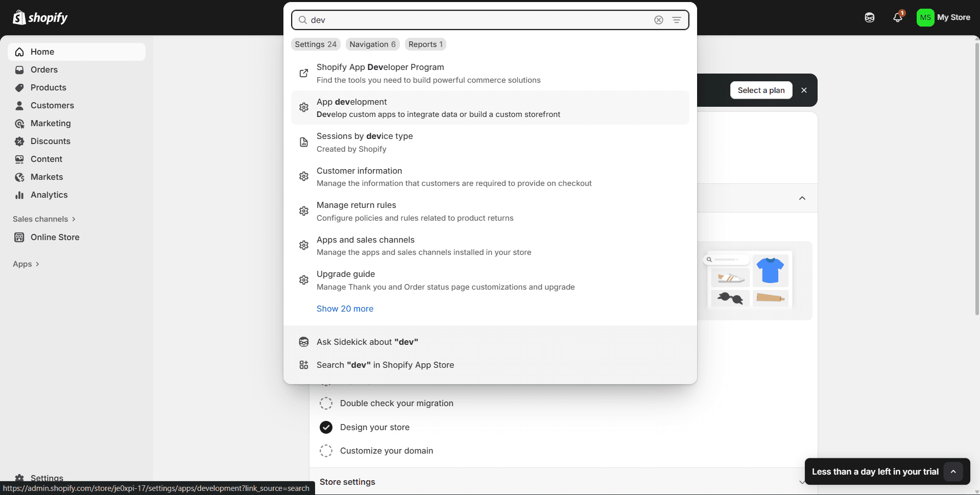980x495 pixels.
Task: Filter results by Reports 1
Action: [x=425, y=44]
